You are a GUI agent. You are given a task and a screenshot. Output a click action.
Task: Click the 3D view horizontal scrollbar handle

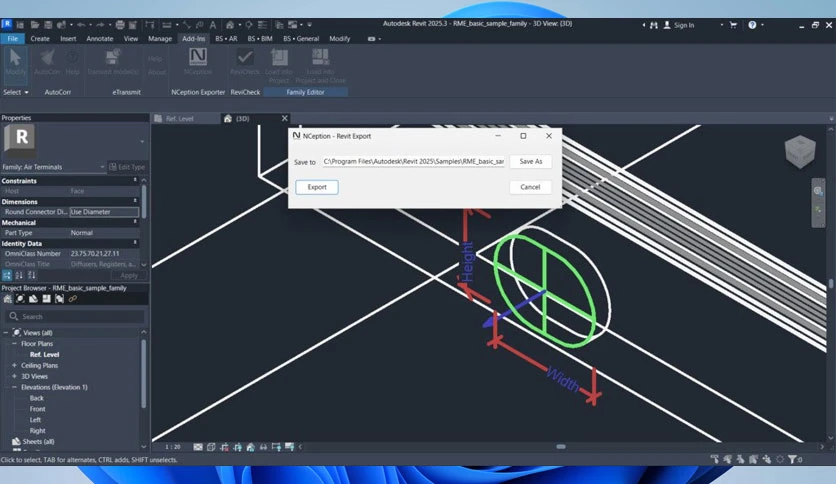pyautogui.click(x=561, y=447)
